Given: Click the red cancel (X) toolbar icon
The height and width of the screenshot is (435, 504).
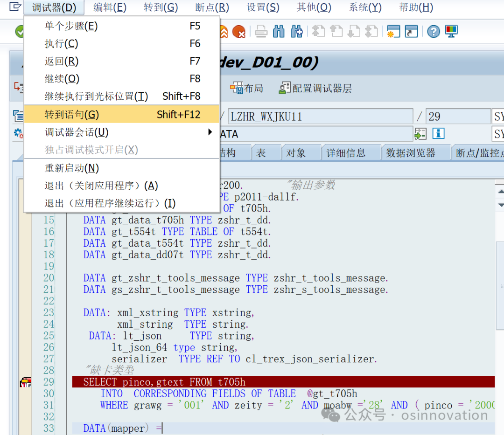Looking at the screenshot, I should (239, 32).
